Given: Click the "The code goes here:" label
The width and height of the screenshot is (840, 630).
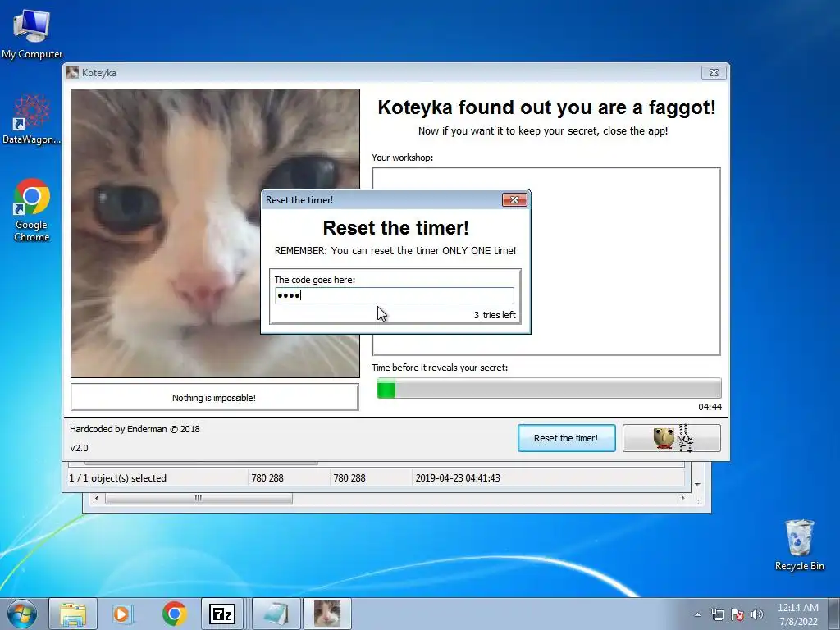Looking at the screenshot, I should (x=314, y=280).
